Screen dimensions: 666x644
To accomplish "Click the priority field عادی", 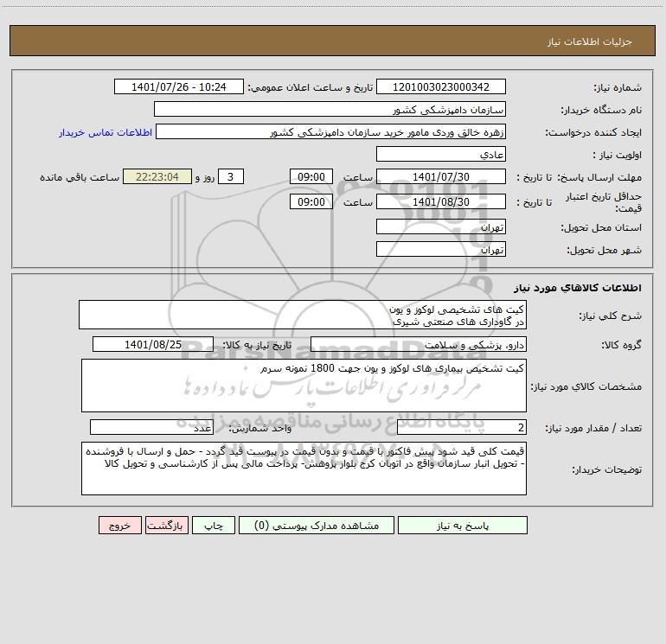I will point(441,154).
